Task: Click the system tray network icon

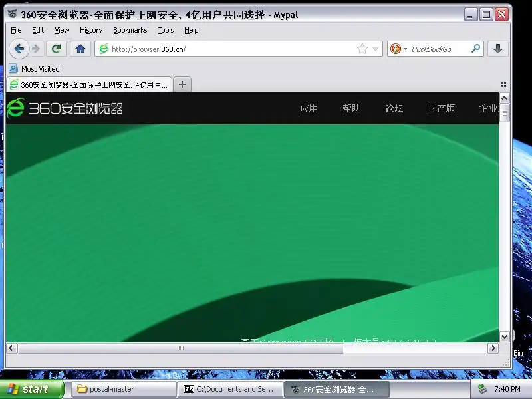Action: (482, 389)
